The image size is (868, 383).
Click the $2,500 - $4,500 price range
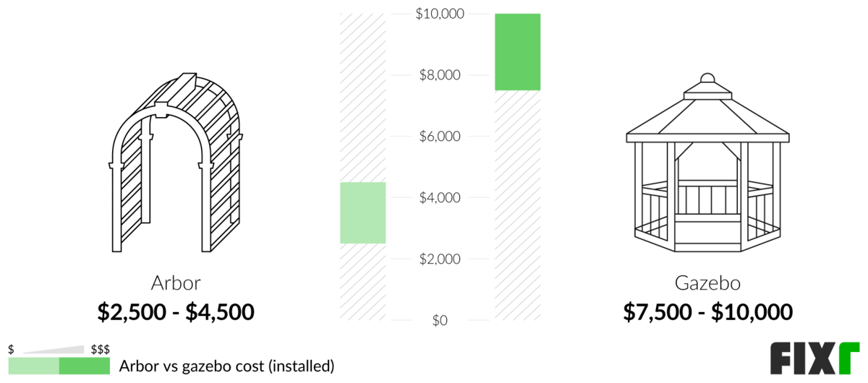click(x=176, y=311)
